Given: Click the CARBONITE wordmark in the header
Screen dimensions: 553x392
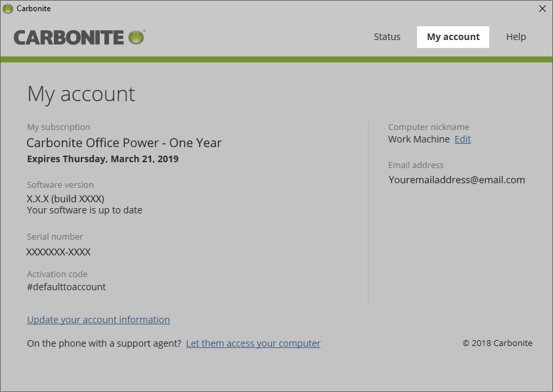Looking at the screenshot, I should click(x=69, y=37).
